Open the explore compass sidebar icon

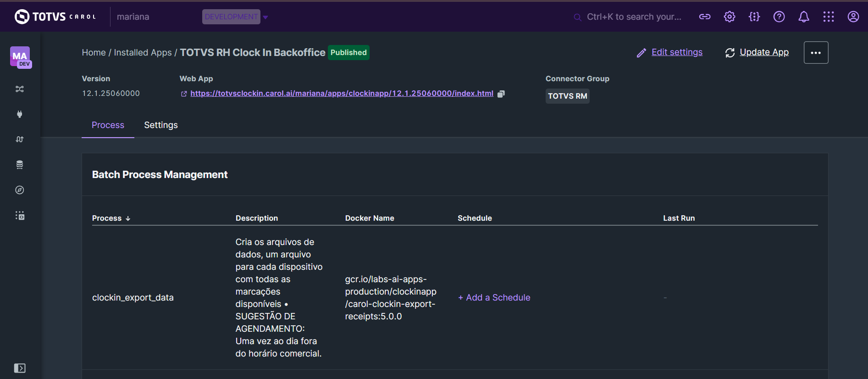pyautogui.click(x=20, y=190)
